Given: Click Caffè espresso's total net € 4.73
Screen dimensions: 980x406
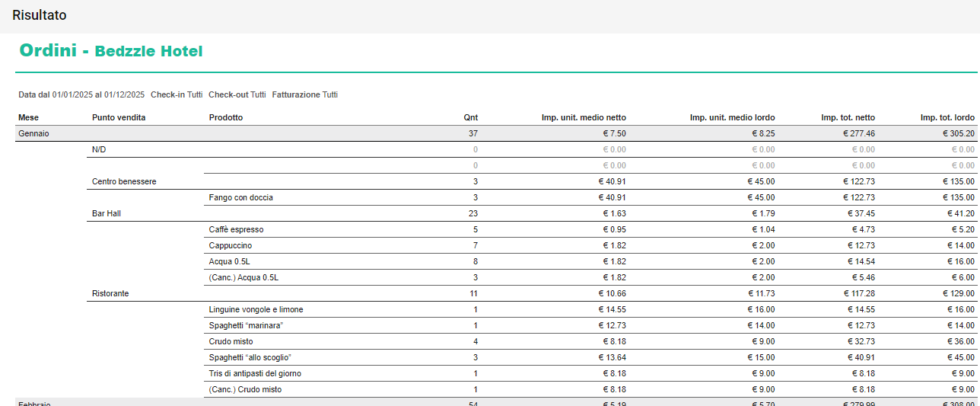Looking at the screenshot, I should [864, 229].
